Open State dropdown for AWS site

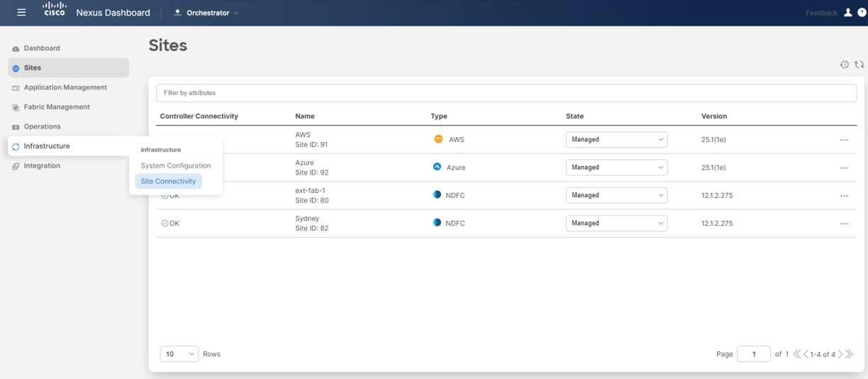click(616, 140)
